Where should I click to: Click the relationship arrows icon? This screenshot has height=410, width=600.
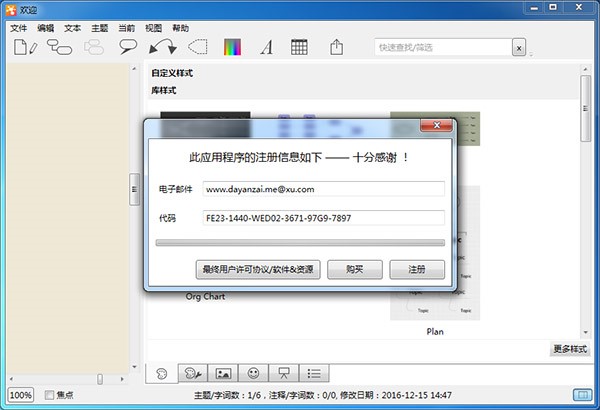click(x=163, y=47)
